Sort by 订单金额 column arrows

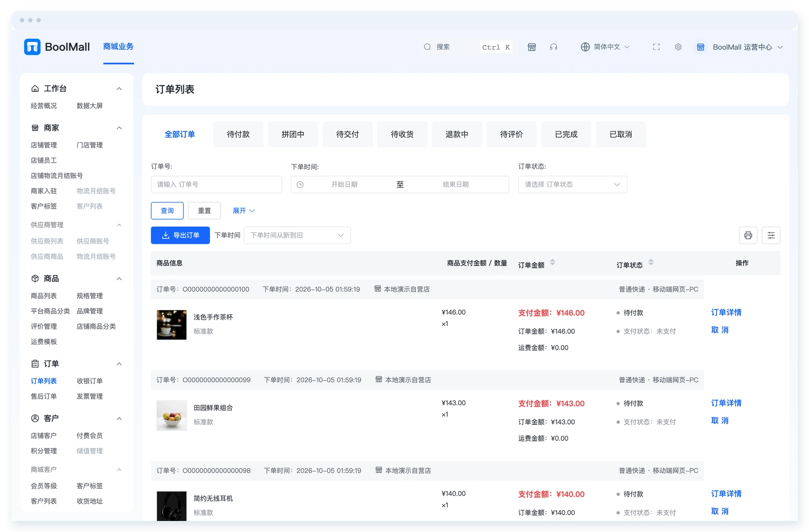coord(553,262)
